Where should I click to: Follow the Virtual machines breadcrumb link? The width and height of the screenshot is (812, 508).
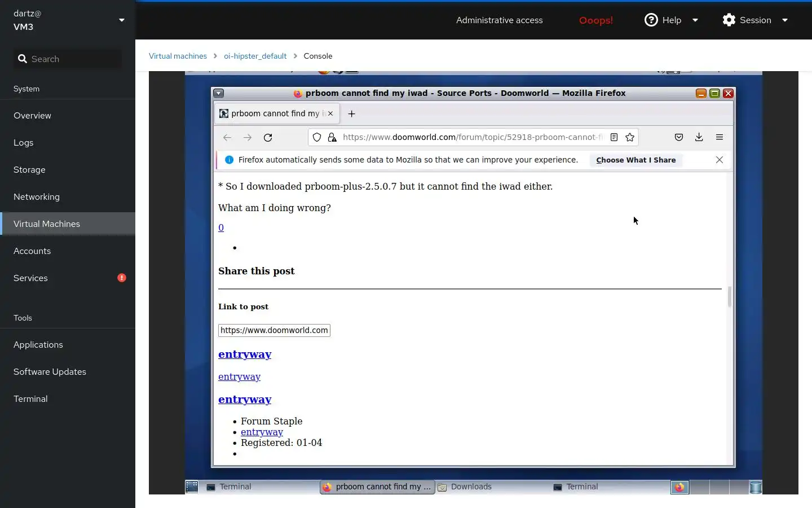(x=178, y=56)
